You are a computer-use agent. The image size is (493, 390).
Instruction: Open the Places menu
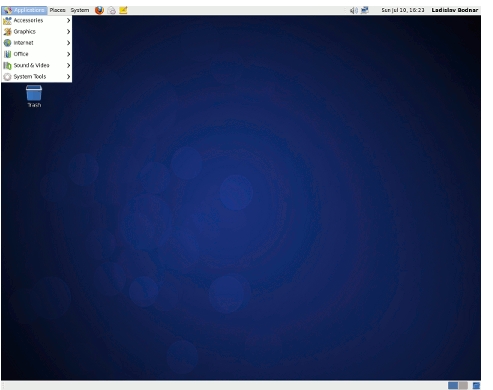[57, 10]
